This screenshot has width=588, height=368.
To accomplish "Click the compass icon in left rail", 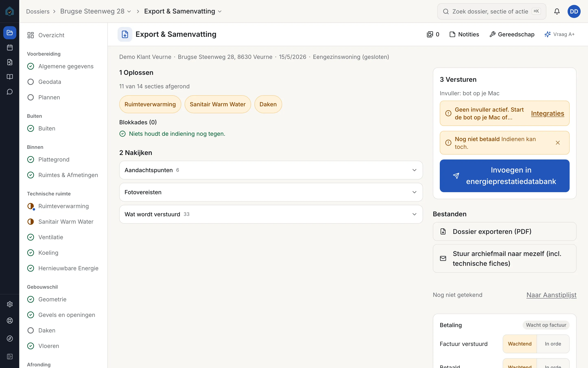I will pyautogui.click(x=10, y=339).
